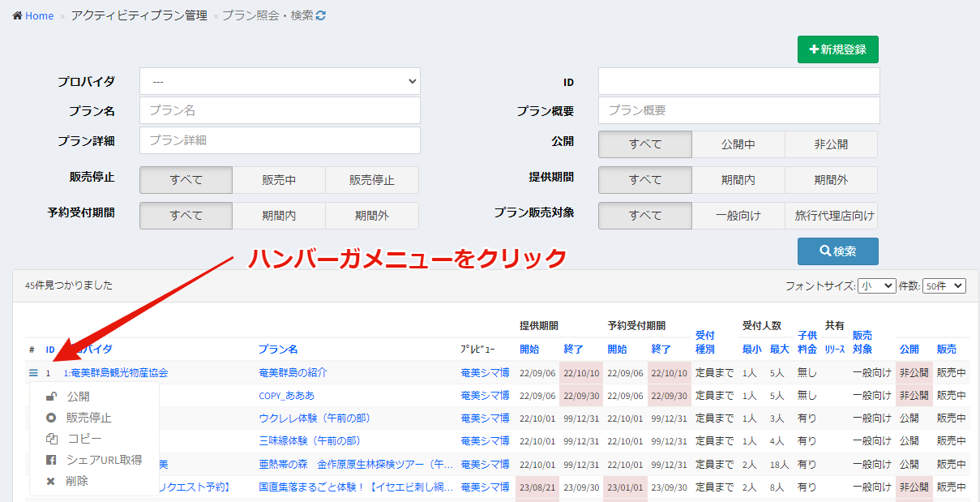Change the フォントサイズ selector
This screenshot has height=502, width=980.
pyautogui.click(x=877, y=285)
